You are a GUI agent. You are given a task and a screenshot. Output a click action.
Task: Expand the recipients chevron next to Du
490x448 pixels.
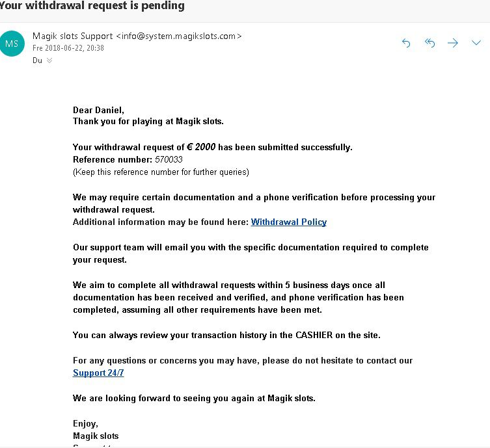tap(49, 60)
